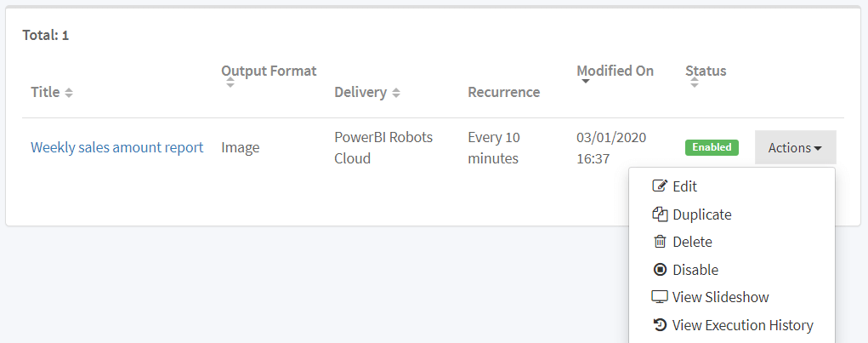Screen dimensions: 868x343
Task: Sort by Delivery column arrows
Action: click(x=396, y=92)
